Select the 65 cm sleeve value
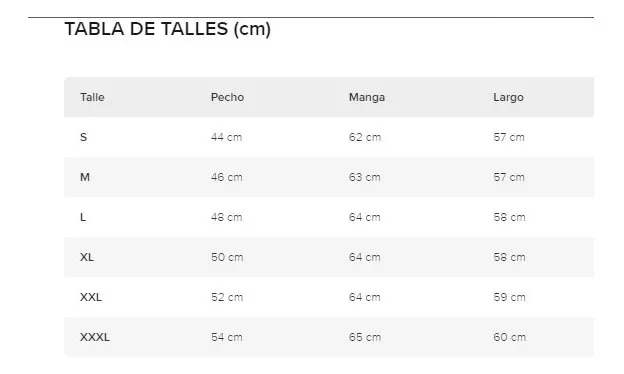This screenshot has height=374, width=624. 365,337
